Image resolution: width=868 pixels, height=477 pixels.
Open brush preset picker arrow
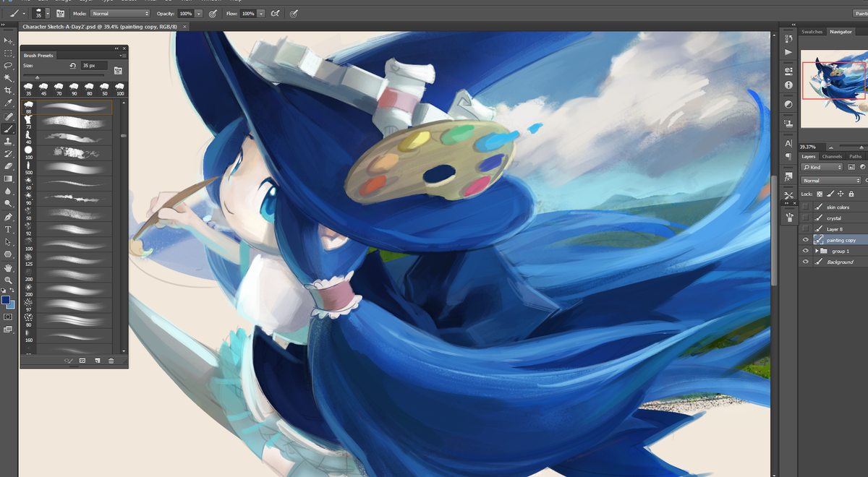pos(48,13)
